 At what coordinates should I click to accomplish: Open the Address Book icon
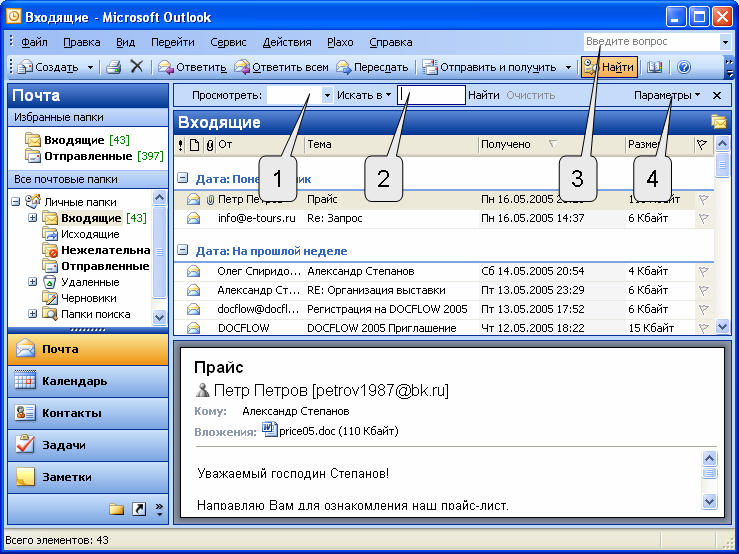(x=654, y=67)
